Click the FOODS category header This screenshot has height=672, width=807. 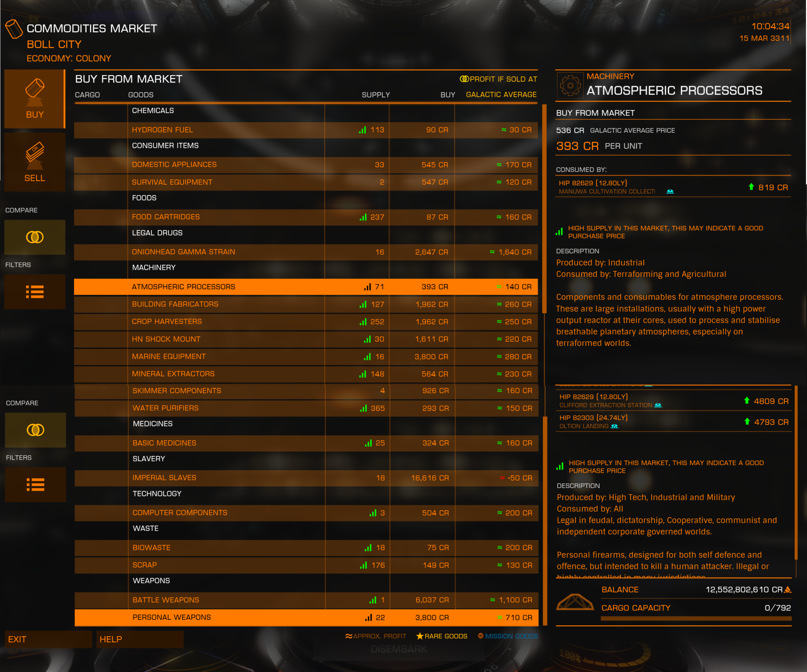144,198
